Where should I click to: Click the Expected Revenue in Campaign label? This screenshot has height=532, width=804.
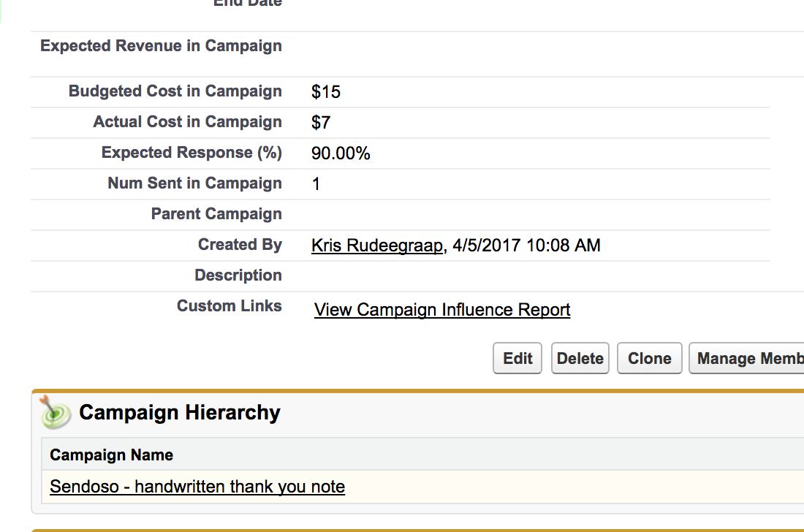point(161,46)
